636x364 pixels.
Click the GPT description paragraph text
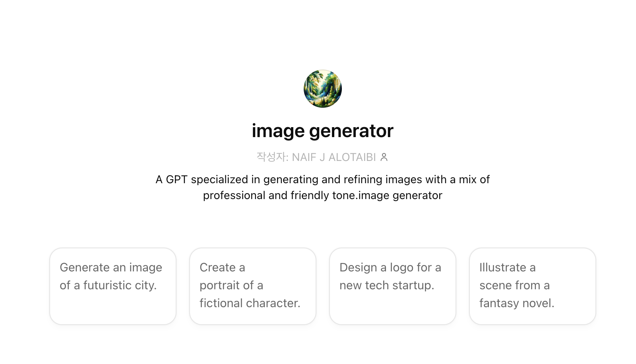(x=322, y=187)
